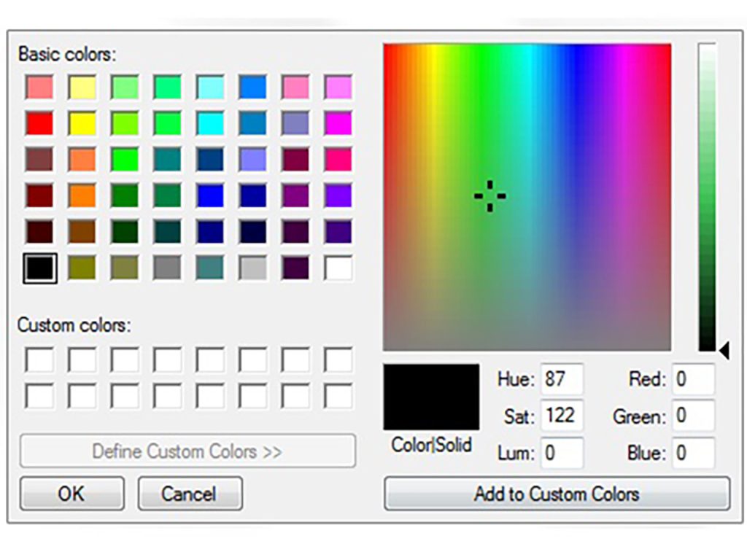This screenshot has height=560, width=747.
Task: Click Add to Custom Colors button
Action: (557, 494)
